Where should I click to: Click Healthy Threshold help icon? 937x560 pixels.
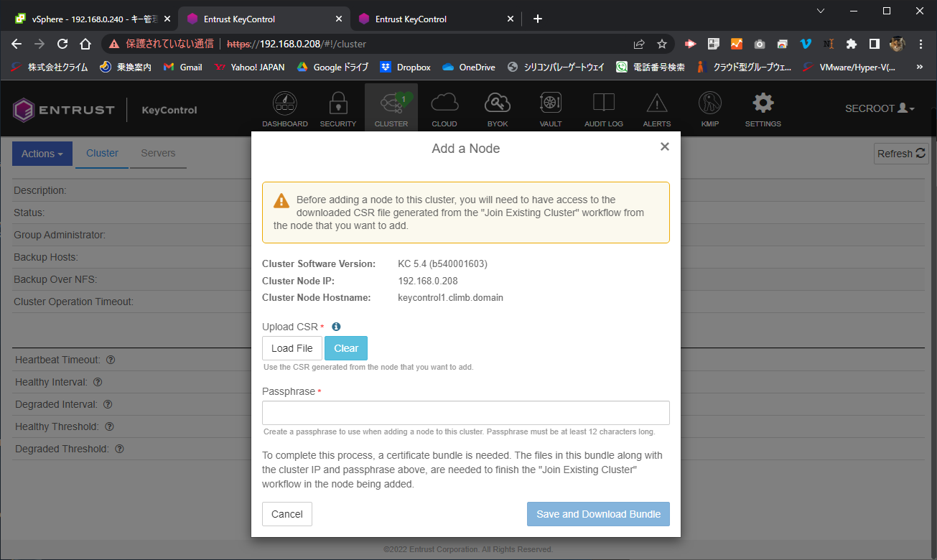coord(110,426)
